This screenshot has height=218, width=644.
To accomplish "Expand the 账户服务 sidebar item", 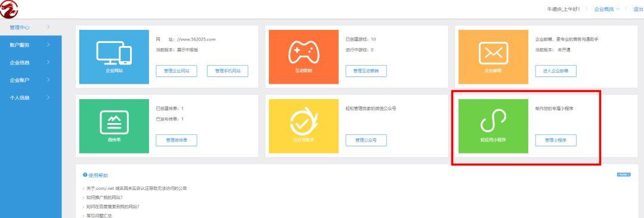I will [31, 45].
